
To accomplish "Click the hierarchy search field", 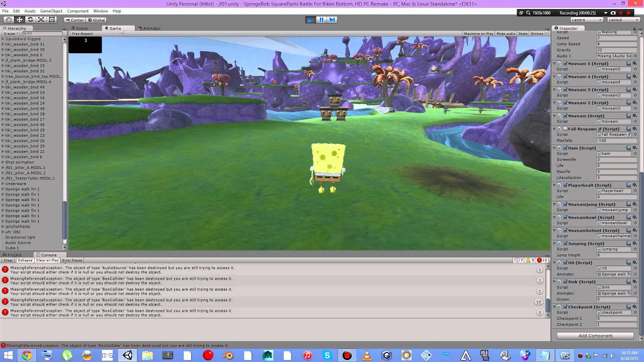I will (x=41, y=34).
